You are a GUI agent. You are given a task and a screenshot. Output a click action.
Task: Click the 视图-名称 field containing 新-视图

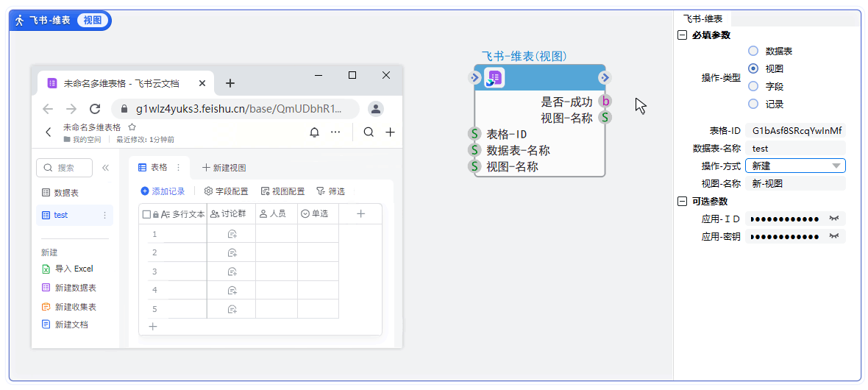[x=795, y=184]
